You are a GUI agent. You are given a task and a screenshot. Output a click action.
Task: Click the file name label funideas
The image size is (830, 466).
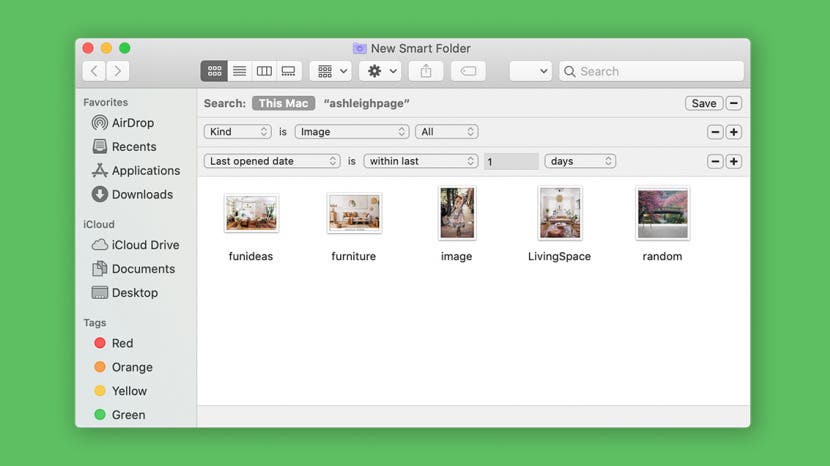coord(251,256)
